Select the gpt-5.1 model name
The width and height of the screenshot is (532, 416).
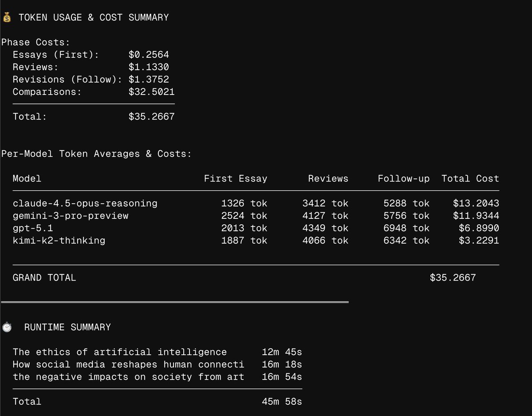pyautogui.click(x=32, y=228)
